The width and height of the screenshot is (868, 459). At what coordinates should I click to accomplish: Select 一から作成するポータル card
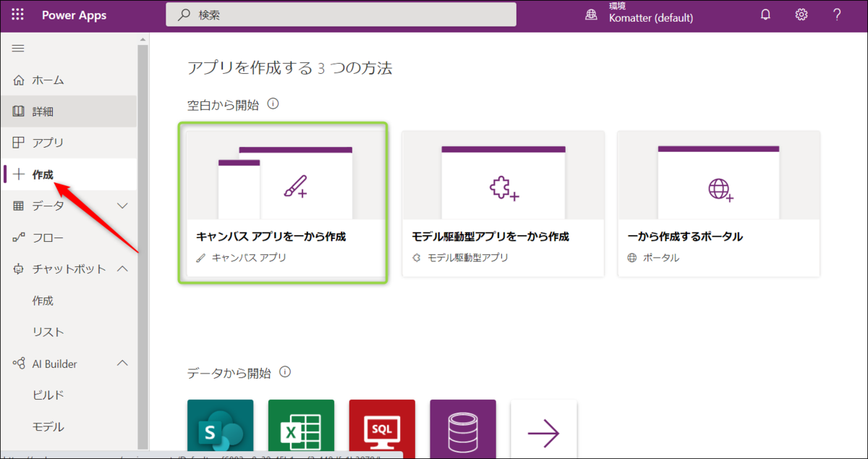pos(719,203)
